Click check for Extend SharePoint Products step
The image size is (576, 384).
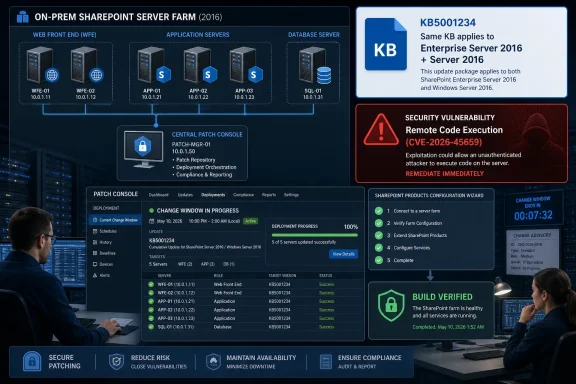click(379, 235)
